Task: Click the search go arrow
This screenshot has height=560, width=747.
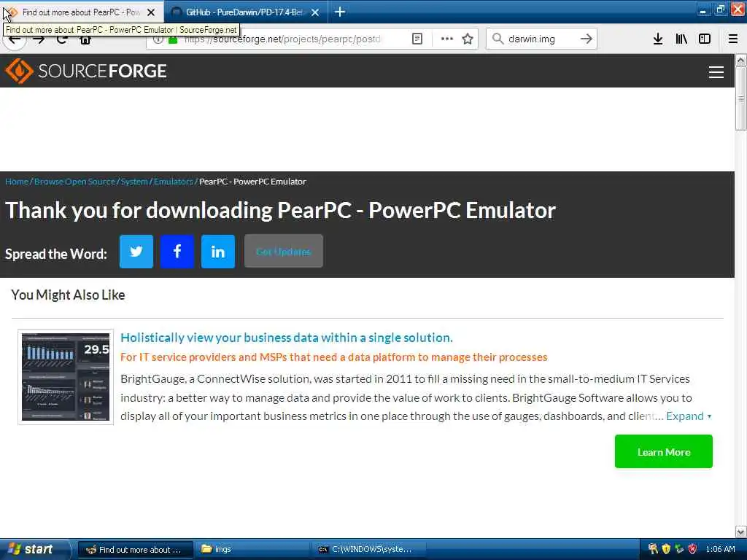Action: pyautogui.click(x=587, y=39)
